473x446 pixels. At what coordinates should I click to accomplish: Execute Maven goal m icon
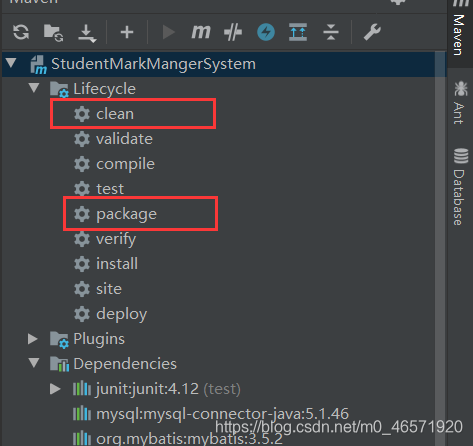click(201, 32)
